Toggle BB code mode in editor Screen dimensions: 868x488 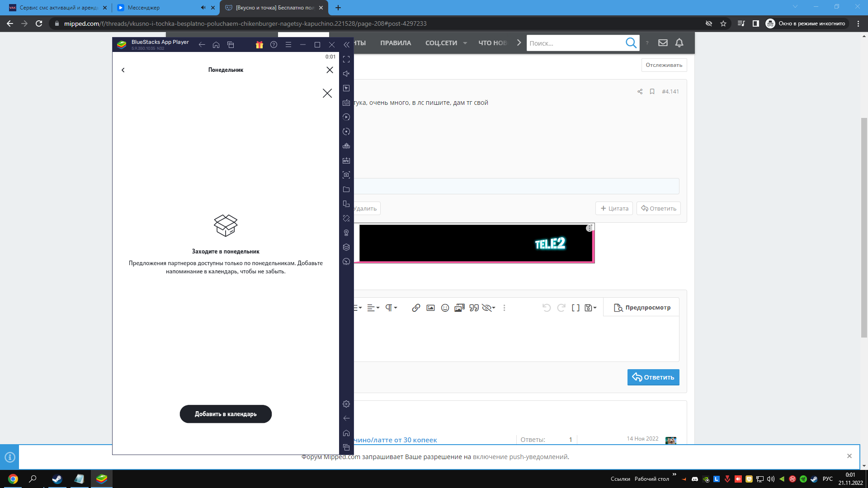pyautogui.click(x=576, y=308)
